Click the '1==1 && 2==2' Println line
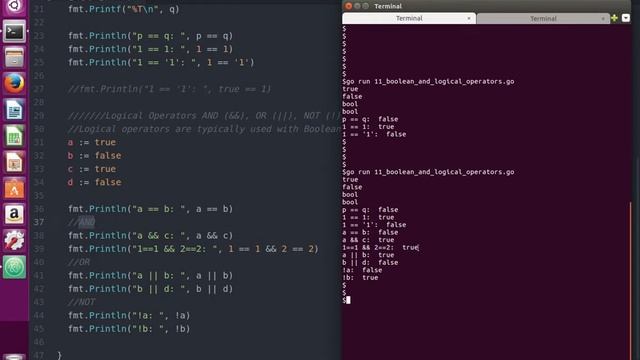Viewport: 640px width, 360px height. click(x=193, y=249)
